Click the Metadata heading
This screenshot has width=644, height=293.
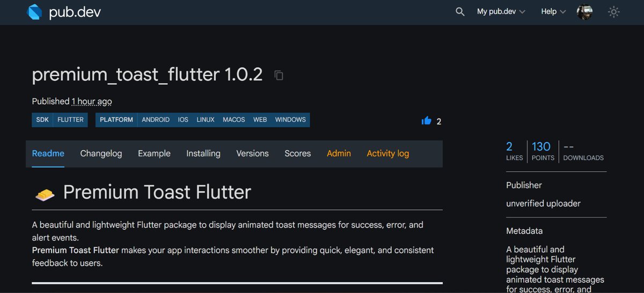524,231
